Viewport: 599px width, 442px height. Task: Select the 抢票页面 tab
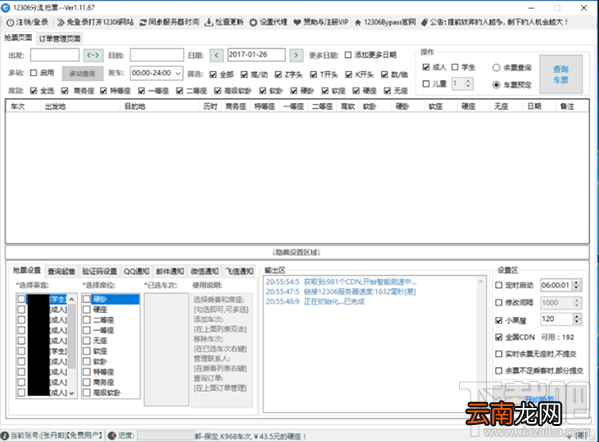pyautogui.click(x=18, y=38)
